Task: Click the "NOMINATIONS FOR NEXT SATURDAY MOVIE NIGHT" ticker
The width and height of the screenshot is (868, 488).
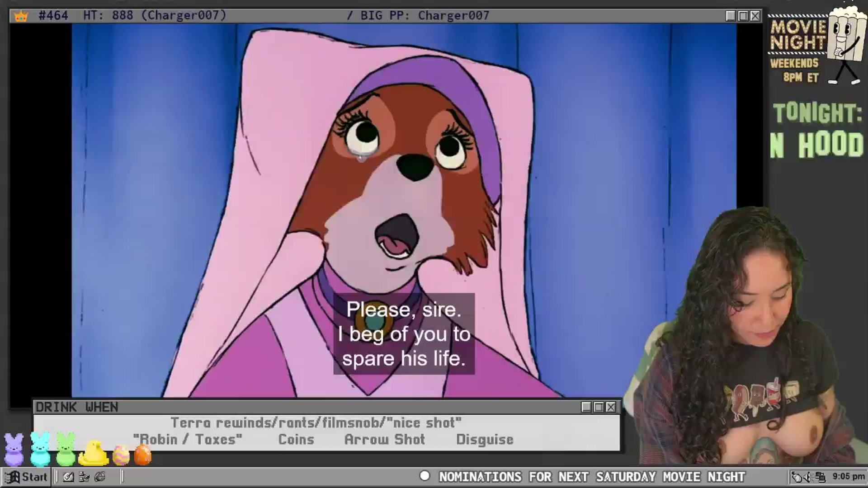Action: (592, 477)
